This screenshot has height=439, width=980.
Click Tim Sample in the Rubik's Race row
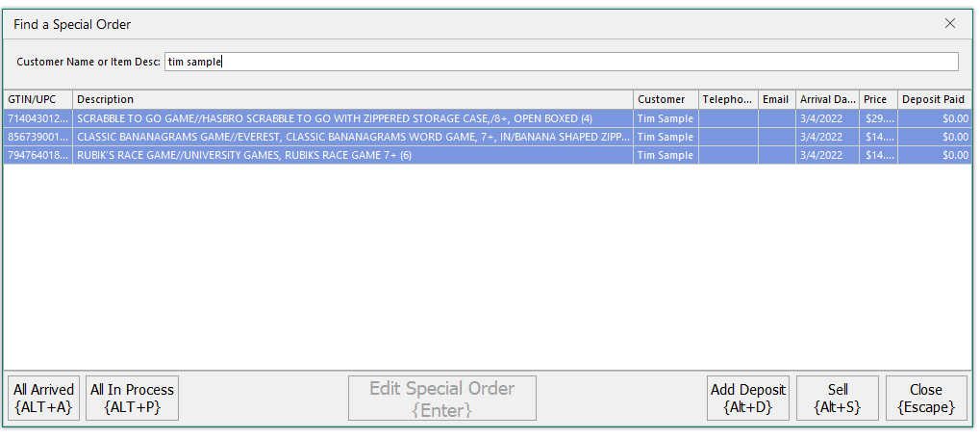(x=666, y=155)
